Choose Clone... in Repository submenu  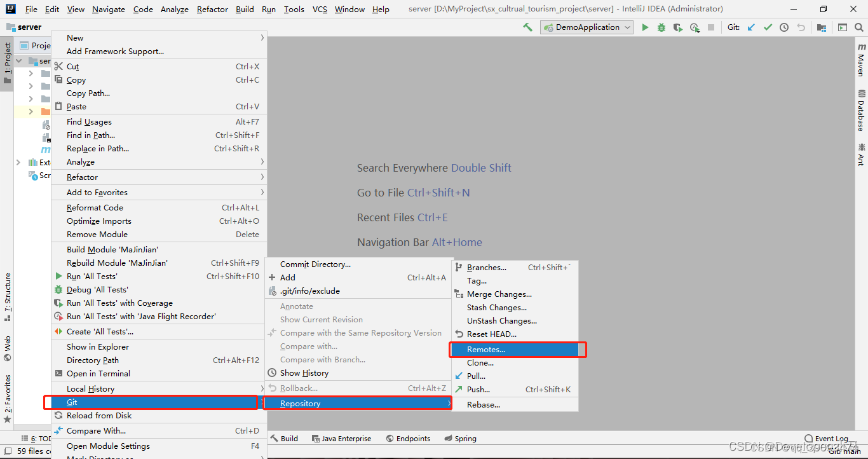pos(515,363)
